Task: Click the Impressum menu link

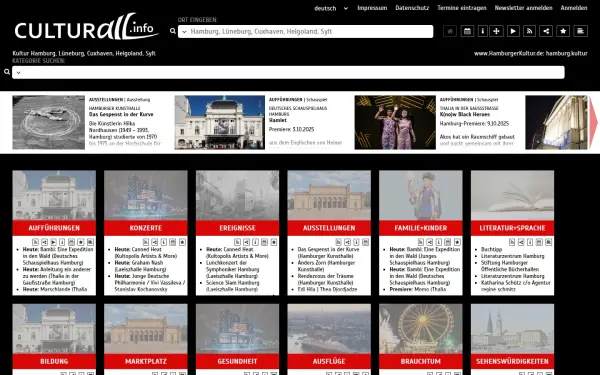Action: click(x=372, y=8)
